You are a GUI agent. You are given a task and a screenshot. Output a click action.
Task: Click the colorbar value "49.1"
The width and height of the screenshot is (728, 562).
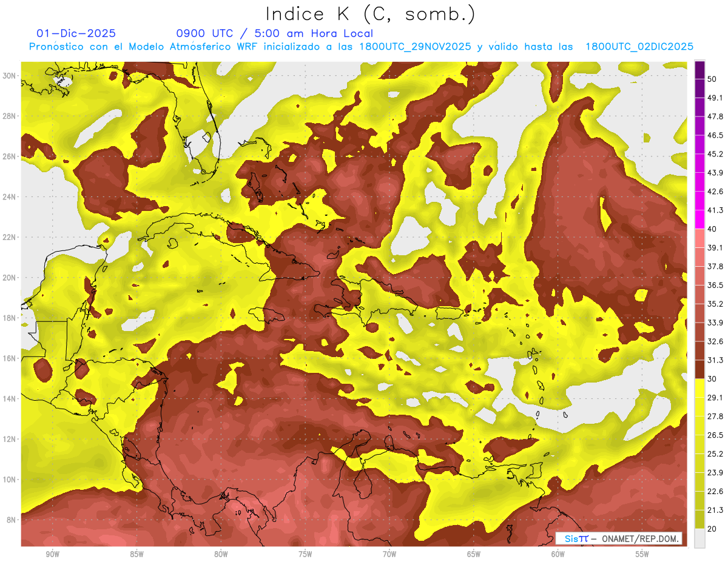point(715,98)
